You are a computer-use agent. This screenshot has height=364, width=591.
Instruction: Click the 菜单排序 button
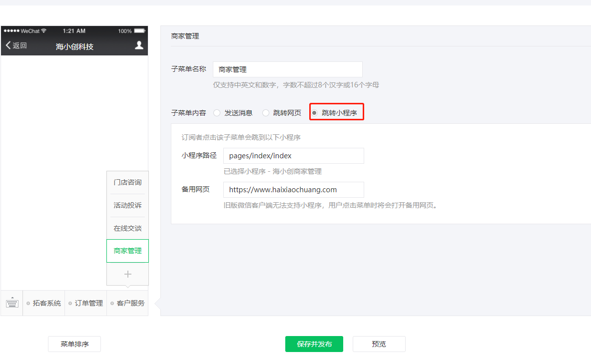click(74, 344)
